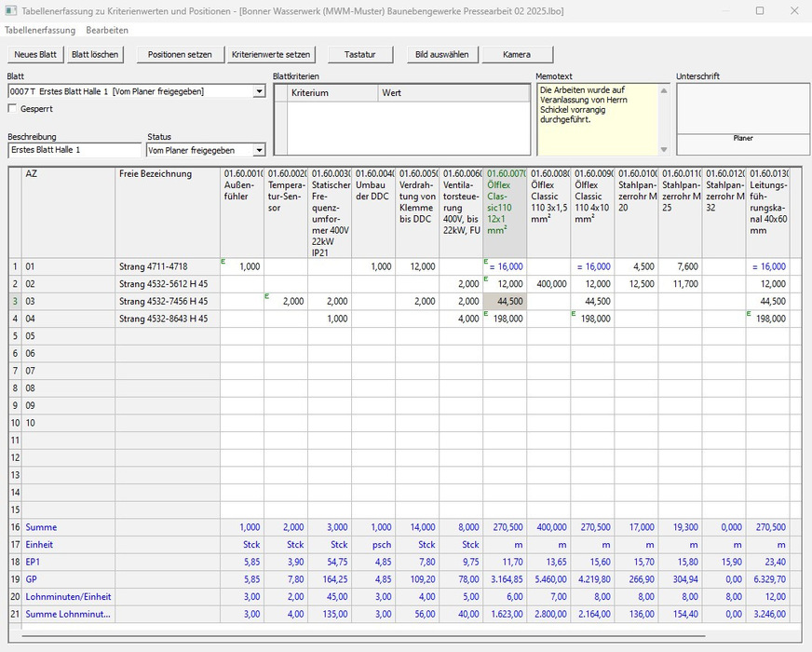The image size is (812, 652).
Task: Click the Memotext scroll down arrow
Action: pyautogui.click(x=664, y=149)
